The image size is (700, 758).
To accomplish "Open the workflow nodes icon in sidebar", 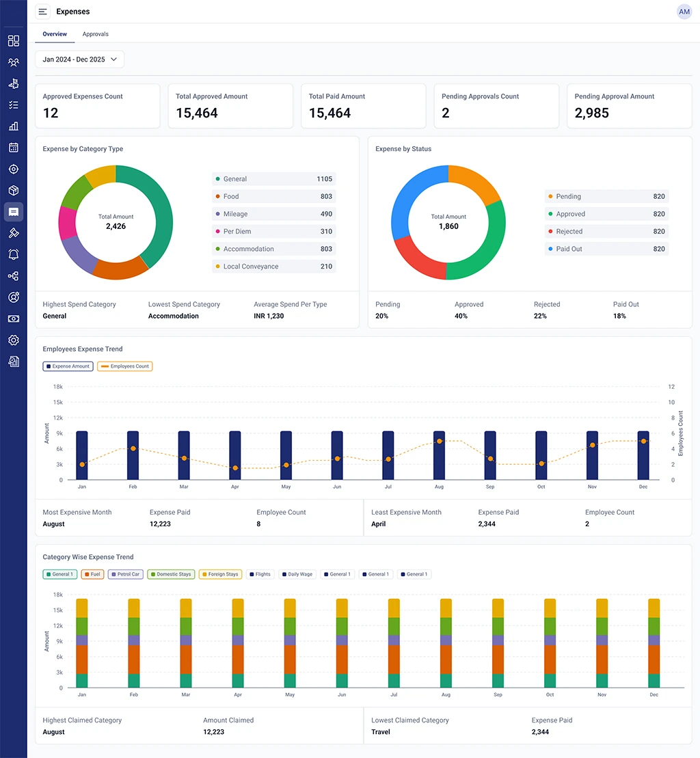I will 14,276.
